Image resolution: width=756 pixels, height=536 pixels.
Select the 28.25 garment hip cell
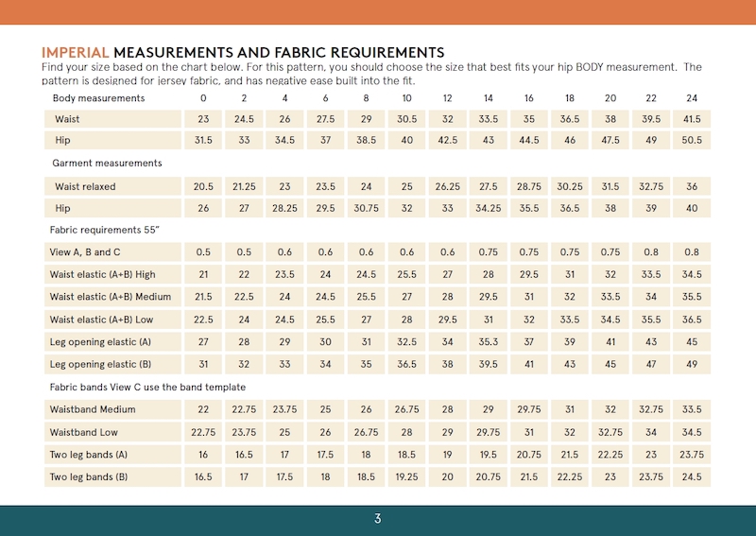284,208
